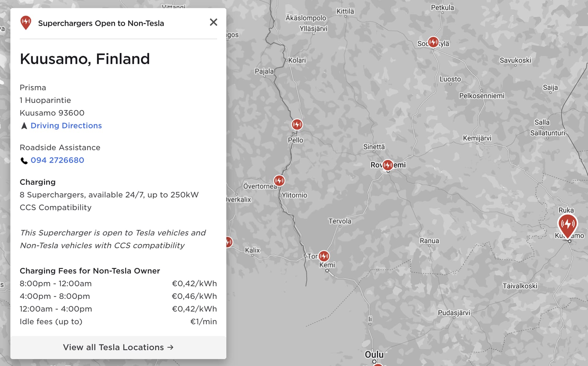Click the Saija label on map
Viewport: 588px width, 366px height.
[550, 88]
